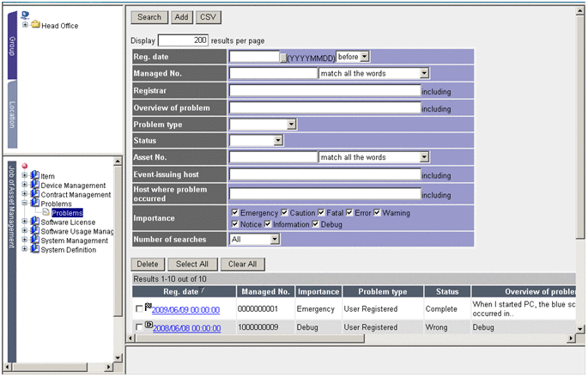
Task: Click the red ball root icon
Action: coord(25,167)
